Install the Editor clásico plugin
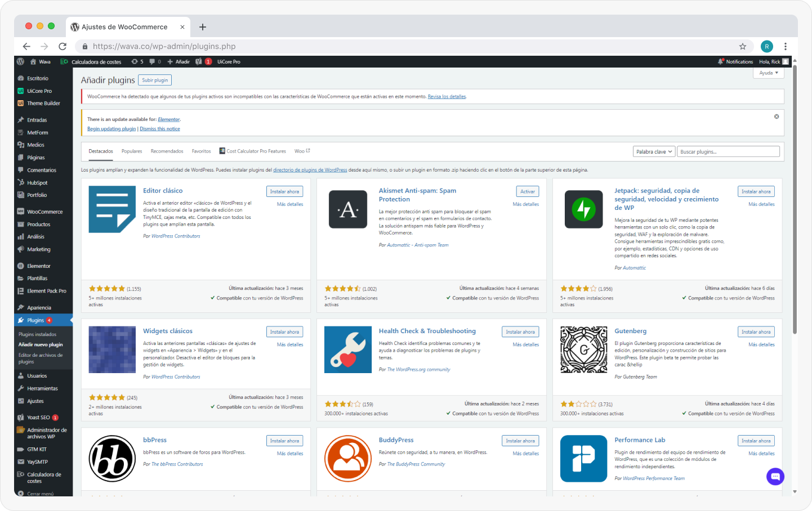 click(x=284, y=191)
